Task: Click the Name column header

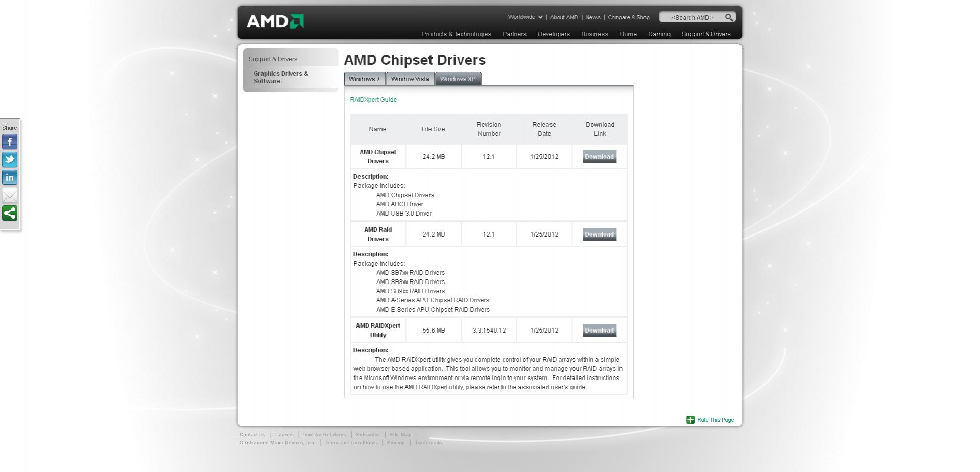Action: click(377, 129)
